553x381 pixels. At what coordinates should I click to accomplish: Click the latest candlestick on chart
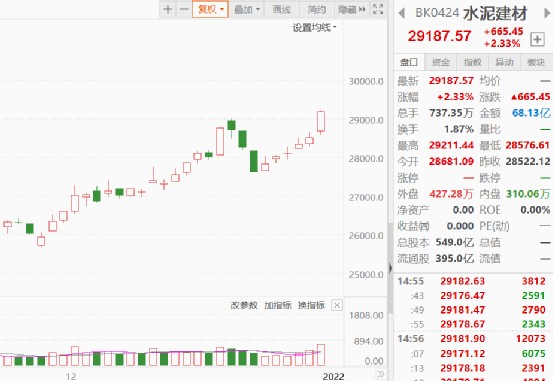click(x=321, y=121)
